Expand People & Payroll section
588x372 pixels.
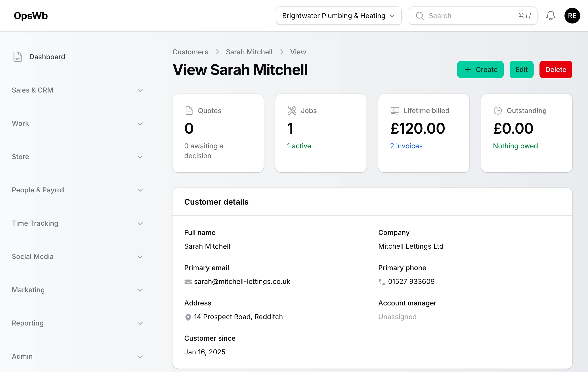(x=77, y=190)
